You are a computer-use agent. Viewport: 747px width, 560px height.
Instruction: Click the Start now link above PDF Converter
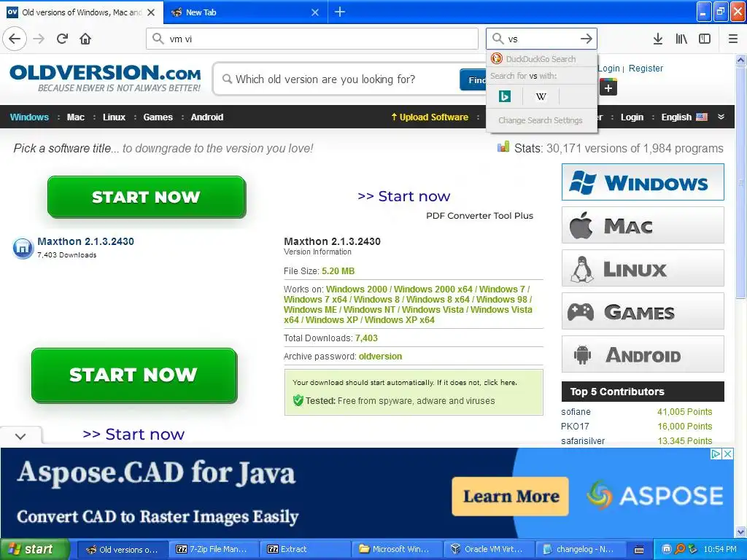(403, 196)
